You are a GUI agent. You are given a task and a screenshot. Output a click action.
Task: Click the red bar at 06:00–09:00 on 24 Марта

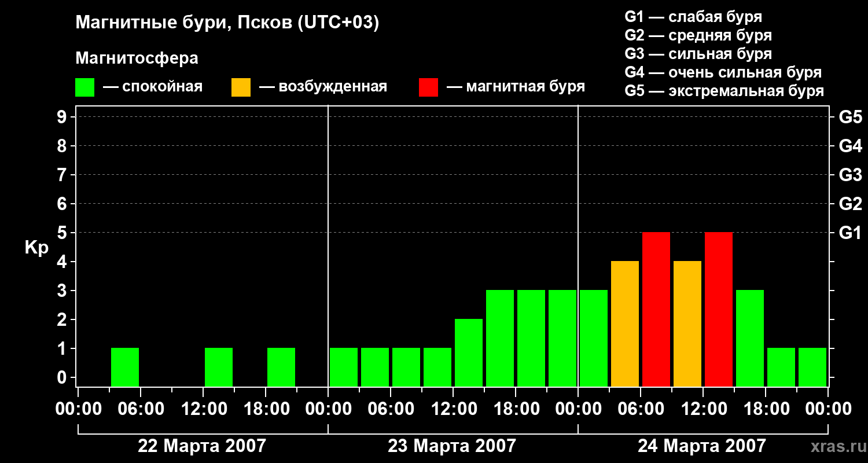[x=656, y=309]
